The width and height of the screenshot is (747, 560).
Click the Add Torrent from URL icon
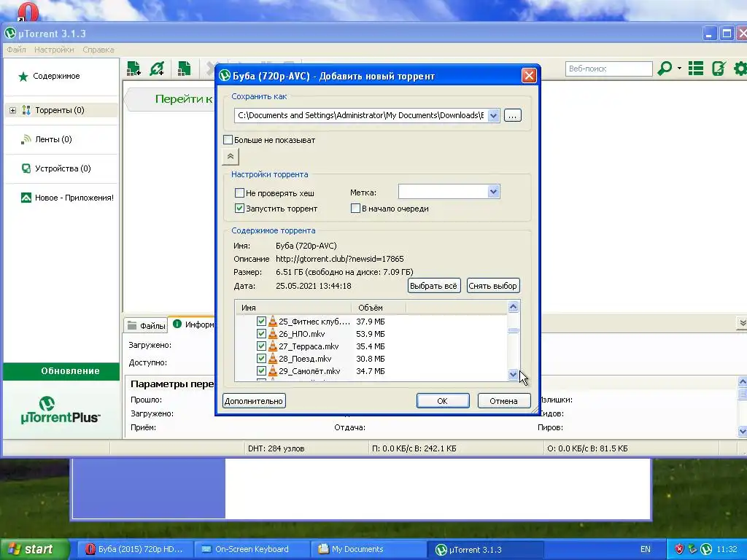point(157,69)
